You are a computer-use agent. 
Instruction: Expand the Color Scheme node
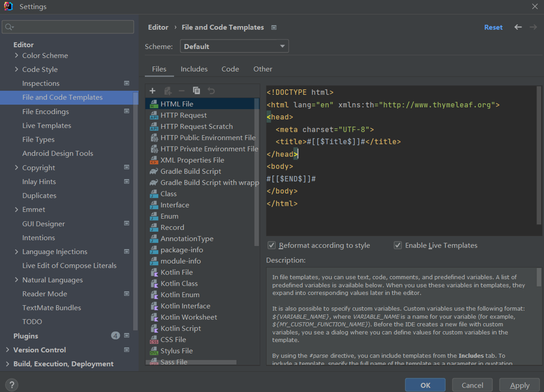pos(16,56)
